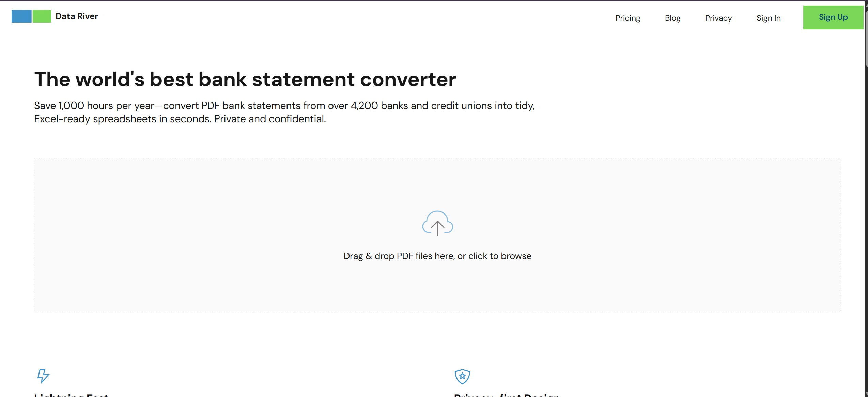Click the Data River logo text

(77, 16)
